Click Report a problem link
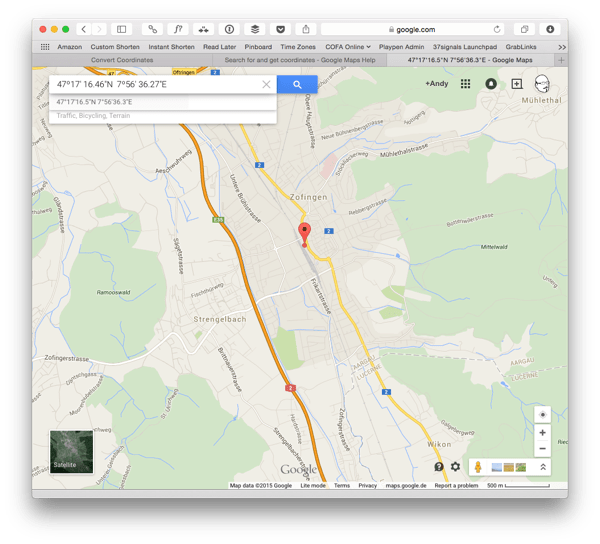This screenshot has height=544, width=600. click(456, 485)
